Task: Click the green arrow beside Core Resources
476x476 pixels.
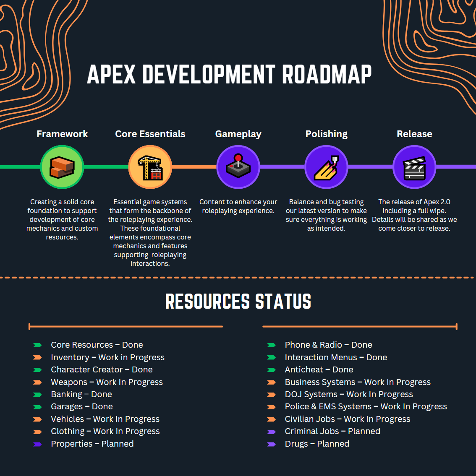Action: [x=38, y=345]
